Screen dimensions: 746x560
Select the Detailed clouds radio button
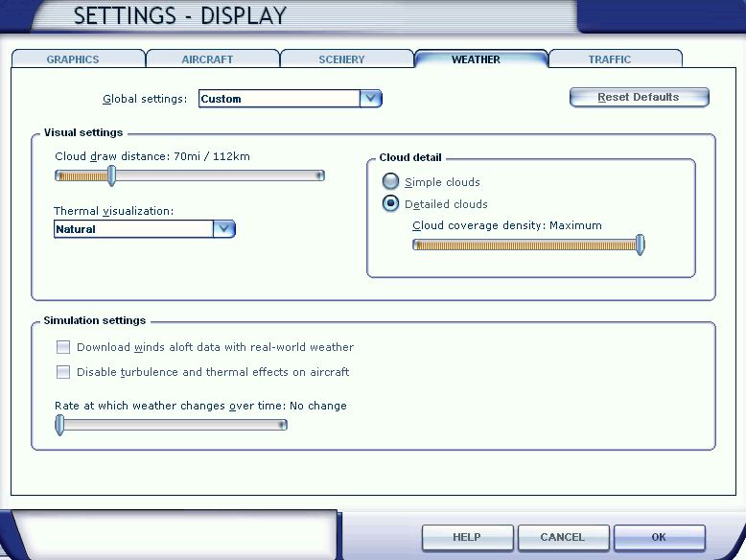click(x=390, y=203)
